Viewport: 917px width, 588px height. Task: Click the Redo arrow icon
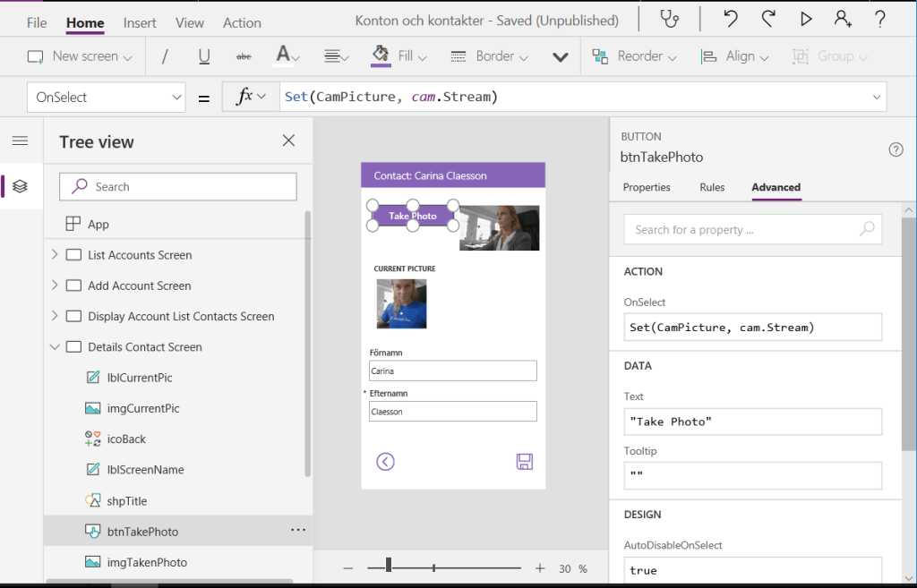tap(768, 19)
